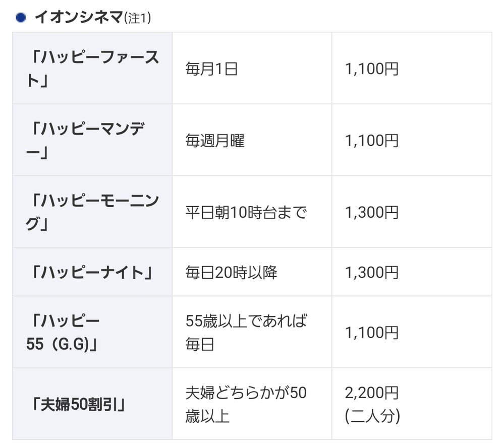Click the 1,300円 price for ハッピーナイト
The image size is (504, 447).
point(372,272)
